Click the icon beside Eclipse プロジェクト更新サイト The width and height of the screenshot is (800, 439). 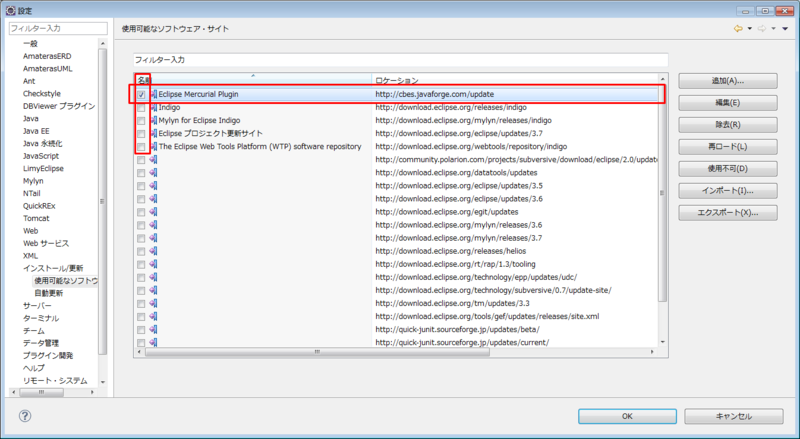[x=153, y=134]
